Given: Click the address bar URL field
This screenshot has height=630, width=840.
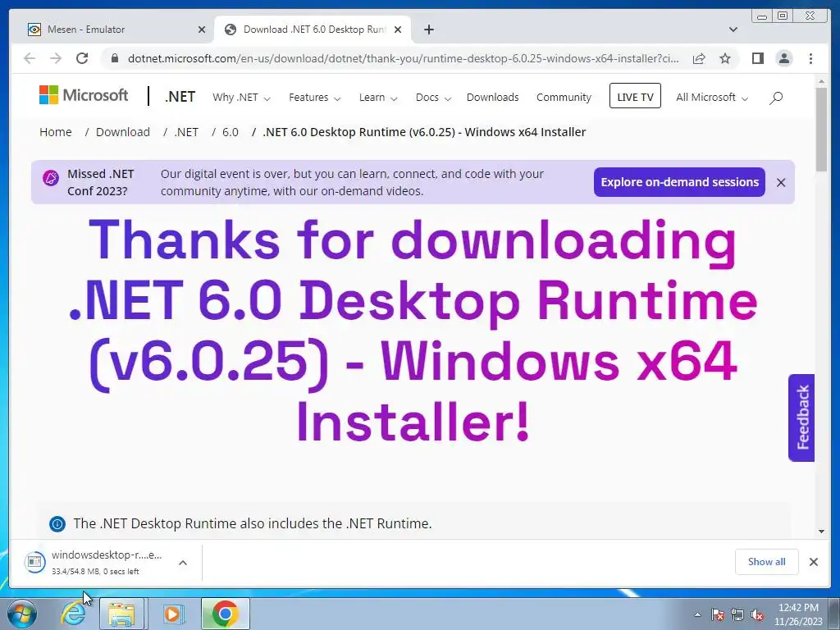Looking at the screenshot, I should [x=403, y=58].
